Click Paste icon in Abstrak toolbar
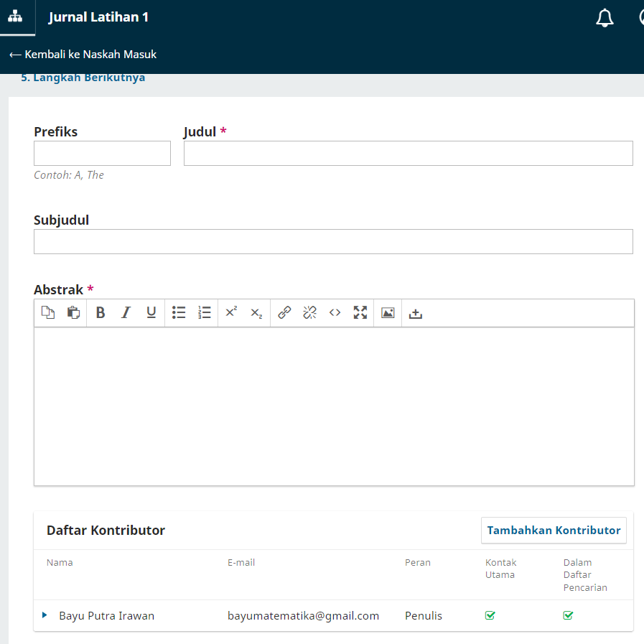 pyautogui.click(x=73, y=313)
